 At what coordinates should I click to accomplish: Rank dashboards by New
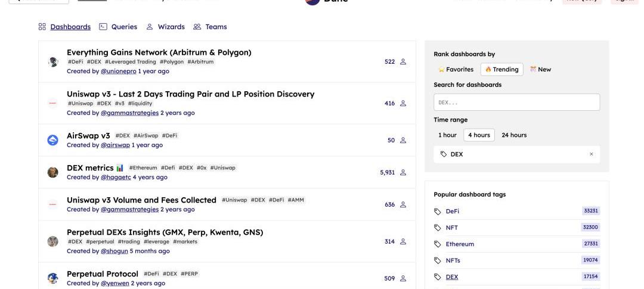tap(540, 69)
